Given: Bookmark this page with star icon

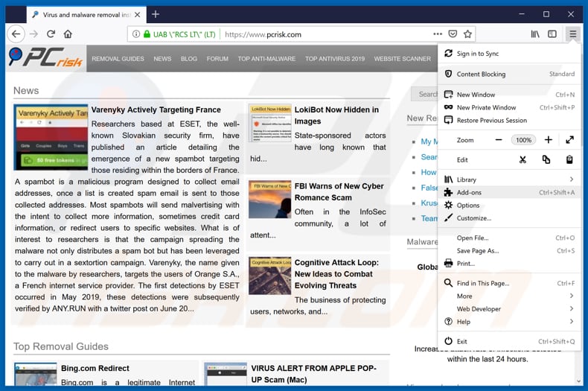Looking at the screenshot, I should [x=467, y=34].
